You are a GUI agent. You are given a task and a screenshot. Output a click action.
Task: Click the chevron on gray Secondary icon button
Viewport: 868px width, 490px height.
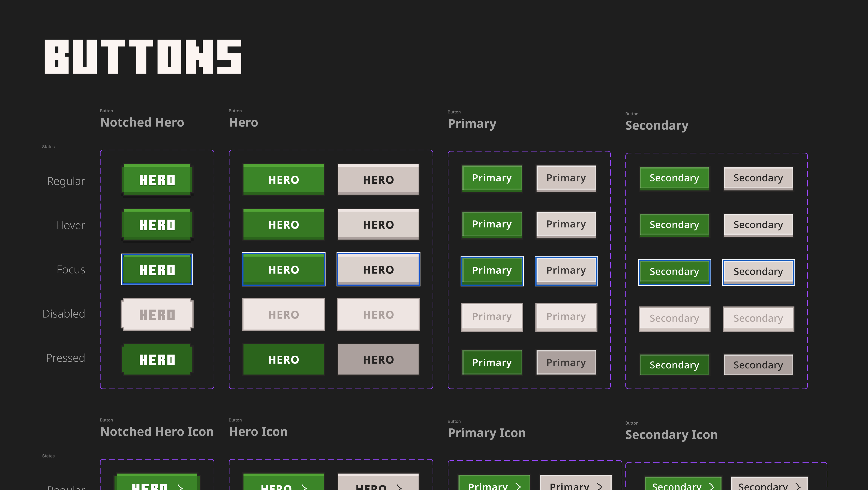(798, 486)
